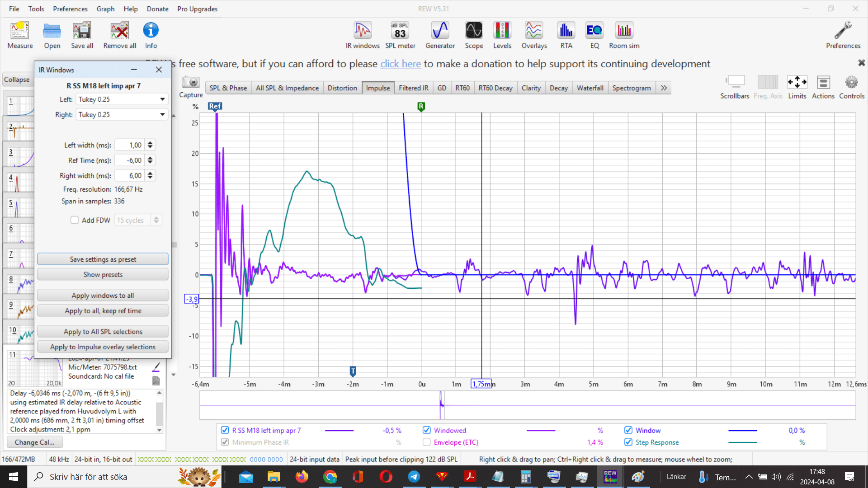The width and height of the screenshot is (868, 488).
Task: Close the donation banner
Action: (862, 63)
